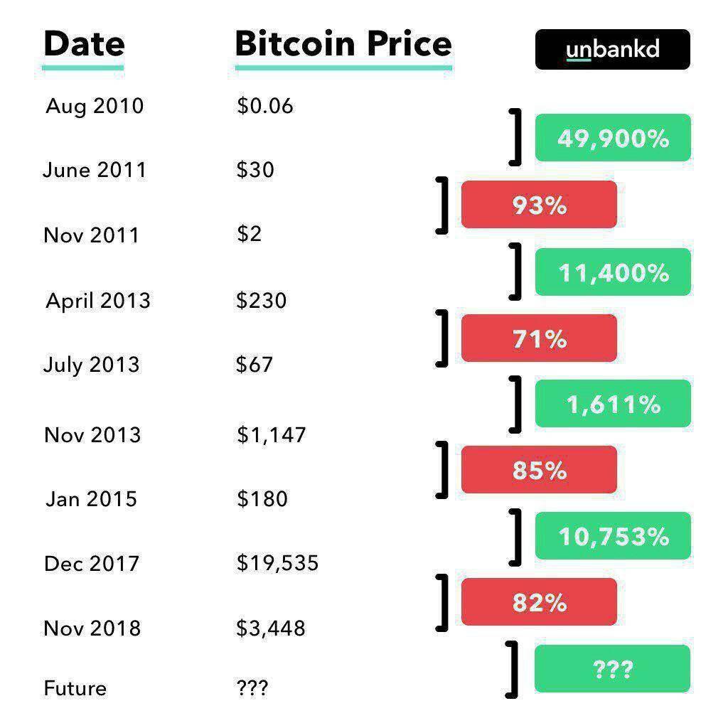
Task: Select the Future date label
Action: pos(75,688)
